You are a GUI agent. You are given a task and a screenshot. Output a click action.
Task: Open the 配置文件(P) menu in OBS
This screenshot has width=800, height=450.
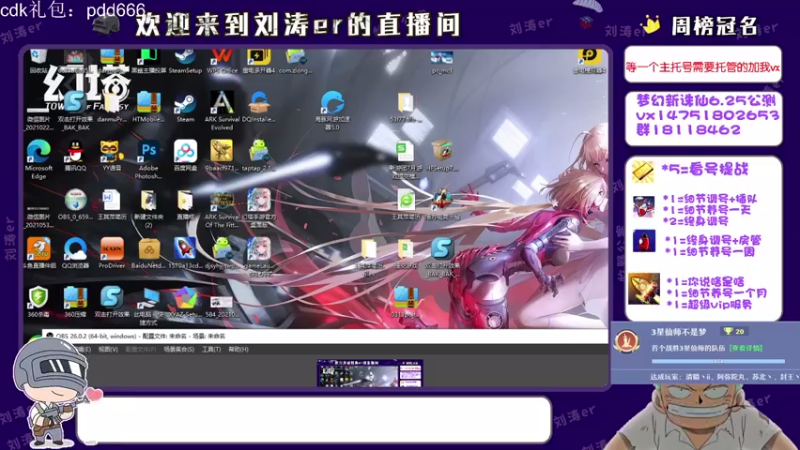tap(140, 349)
